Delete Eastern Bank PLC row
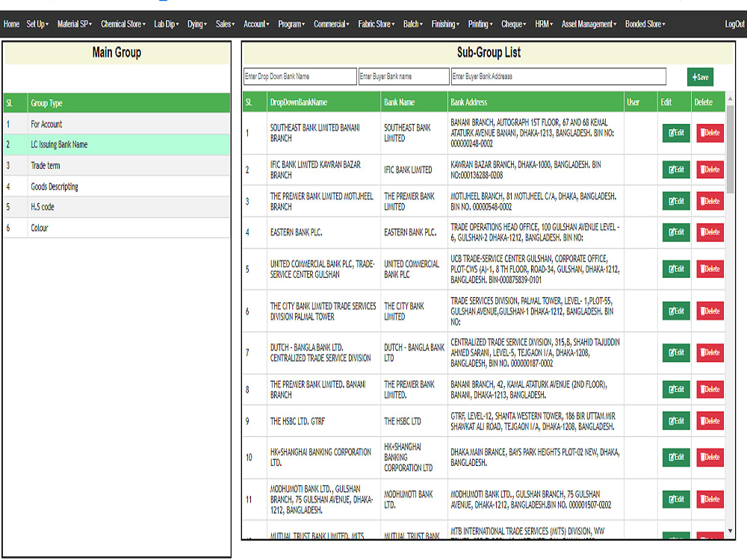Viewport: 747px width, 560px height. tap(710, 232)
